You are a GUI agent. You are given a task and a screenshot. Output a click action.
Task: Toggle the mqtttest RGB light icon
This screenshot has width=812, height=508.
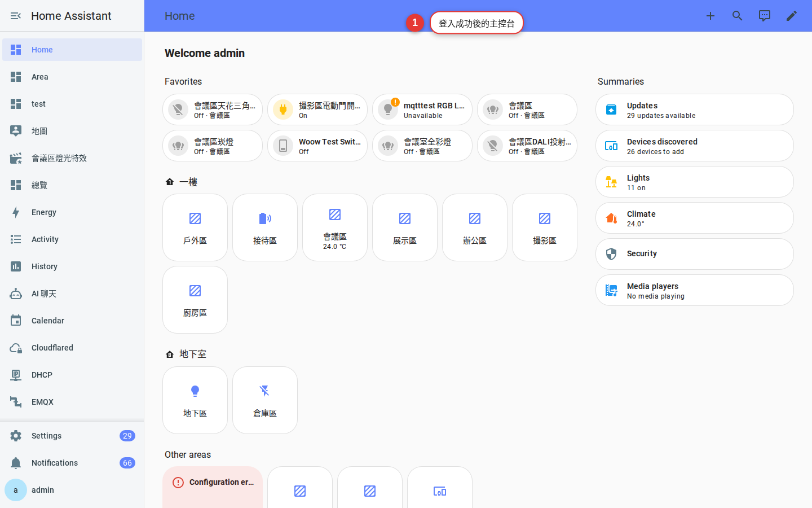point(388,110)
